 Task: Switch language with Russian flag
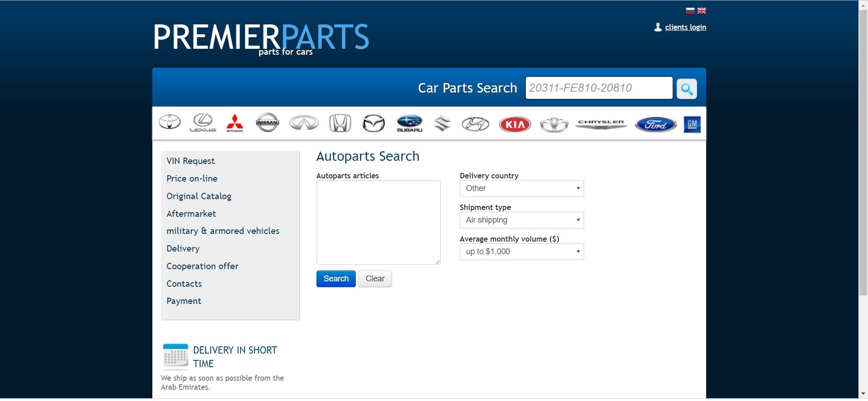coord(690,11)
